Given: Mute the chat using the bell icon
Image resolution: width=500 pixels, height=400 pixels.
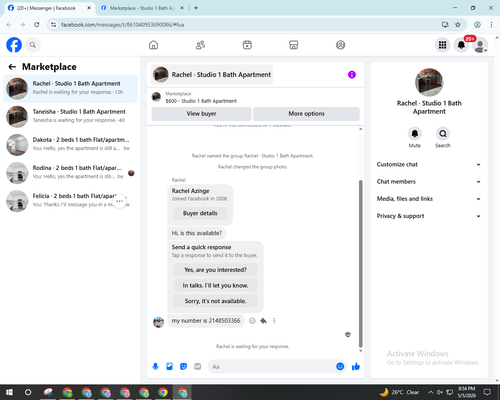Looking at the screenshot, I should pos(415,134).
